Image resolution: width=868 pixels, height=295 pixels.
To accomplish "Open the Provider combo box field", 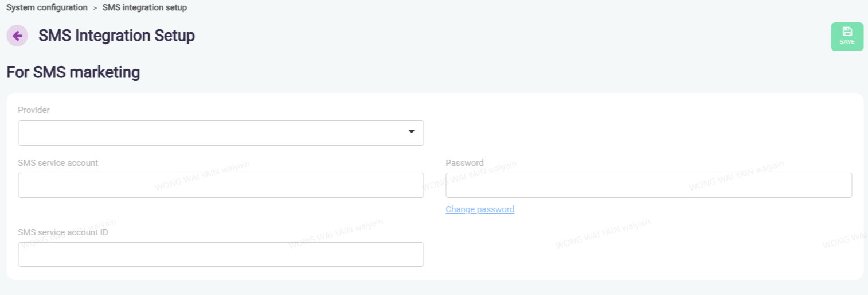I will (x=212, y=133).
